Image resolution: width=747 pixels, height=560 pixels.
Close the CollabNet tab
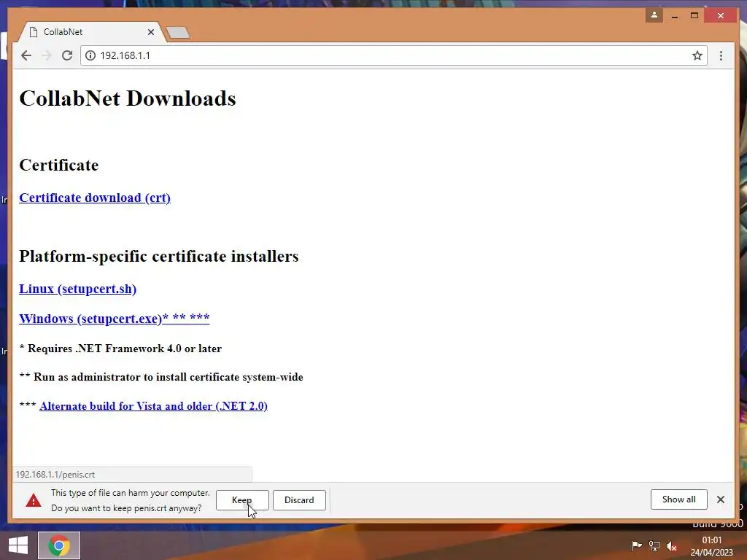151,32
